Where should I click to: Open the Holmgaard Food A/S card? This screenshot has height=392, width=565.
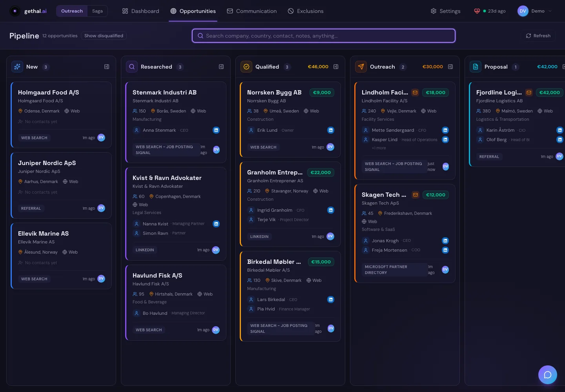(62, 115)
